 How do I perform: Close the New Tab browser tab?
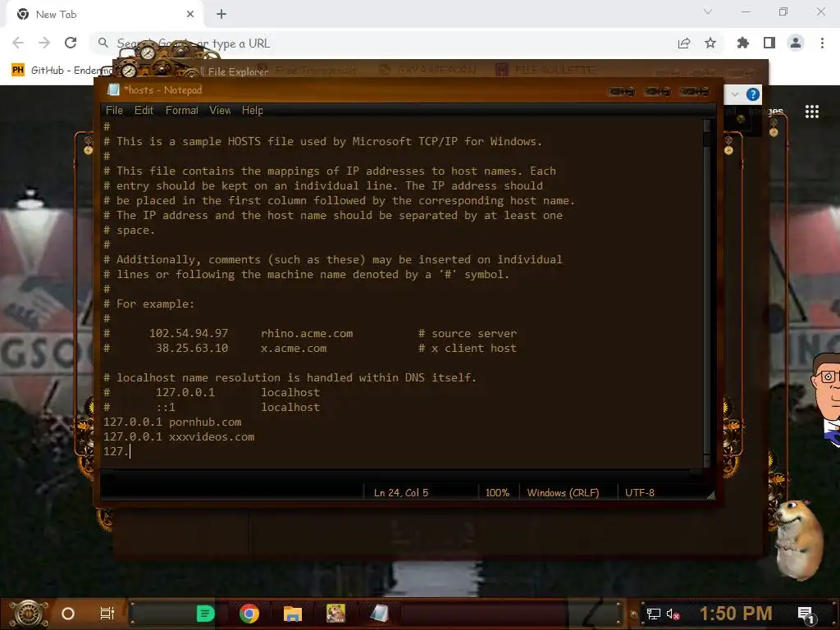190,15
